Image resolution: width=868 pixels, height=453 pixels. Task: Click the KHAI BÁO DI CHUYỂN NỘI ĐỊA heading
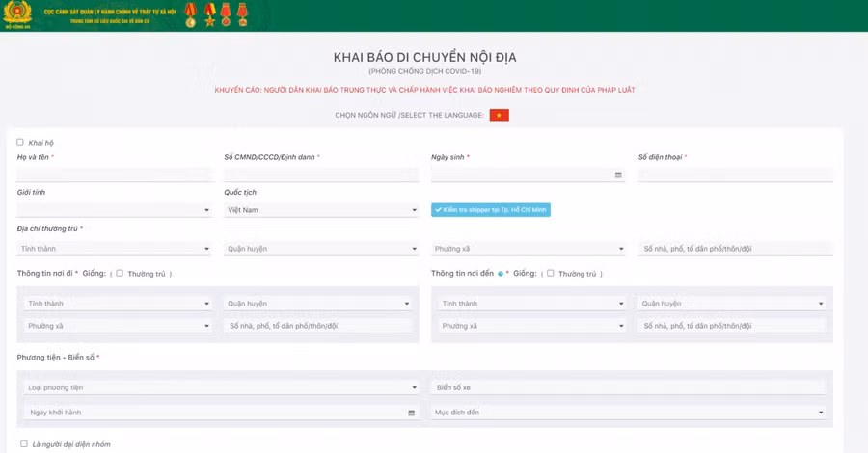(x=424, y=58)
